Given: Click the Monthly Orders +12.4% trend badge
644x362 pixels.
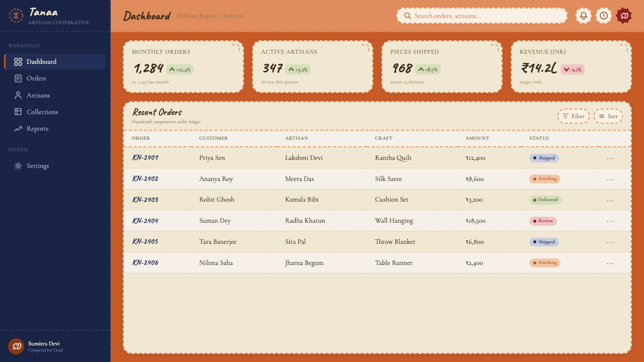Looking at the screenshot, I should 180,69.
